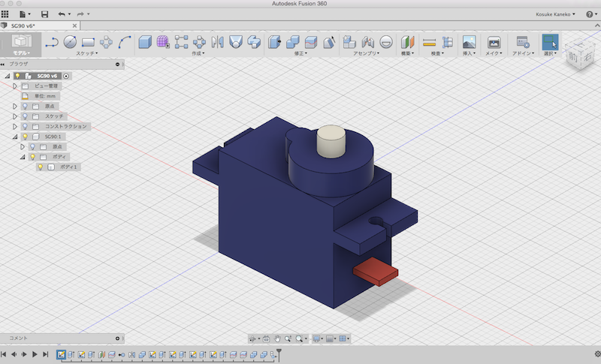Click the Save disk icon
The width and height of the screenshot is (601, 364).
44,14
